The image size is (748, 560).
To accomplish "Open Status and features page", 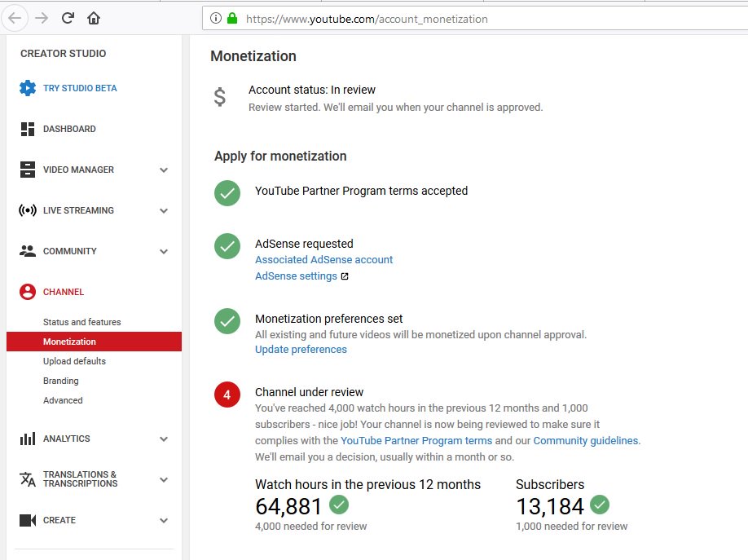I will click(82, 322).
